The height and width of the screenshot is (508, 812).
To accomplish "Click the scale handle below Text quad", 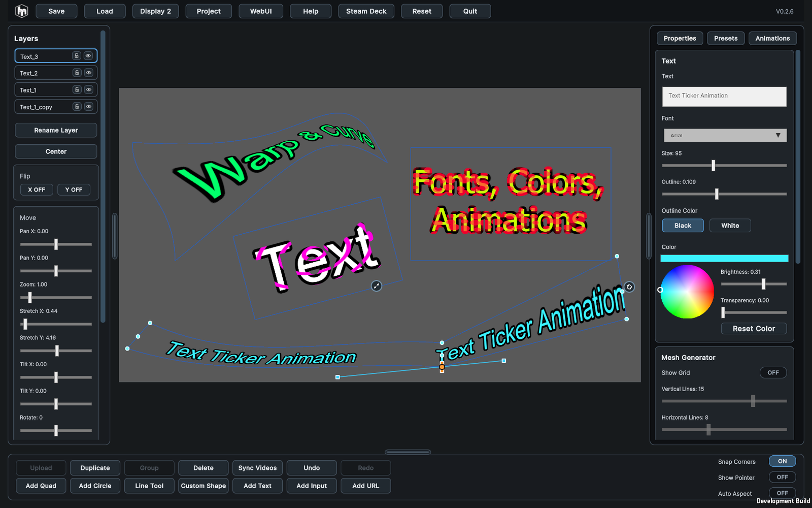I will (377, 286).
